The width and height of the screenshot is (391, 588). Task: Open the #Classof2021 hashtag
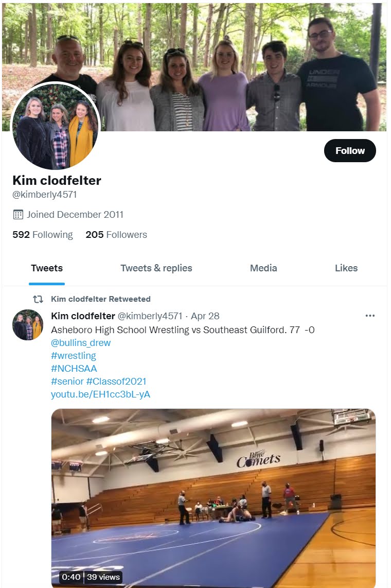[x=116, y=382]
